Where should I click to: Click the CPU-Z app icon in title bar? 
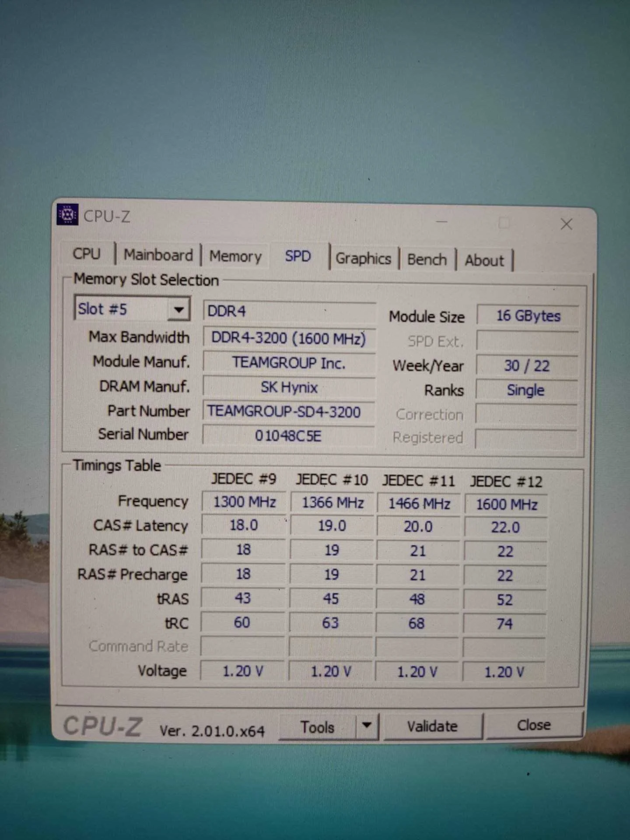67,214
